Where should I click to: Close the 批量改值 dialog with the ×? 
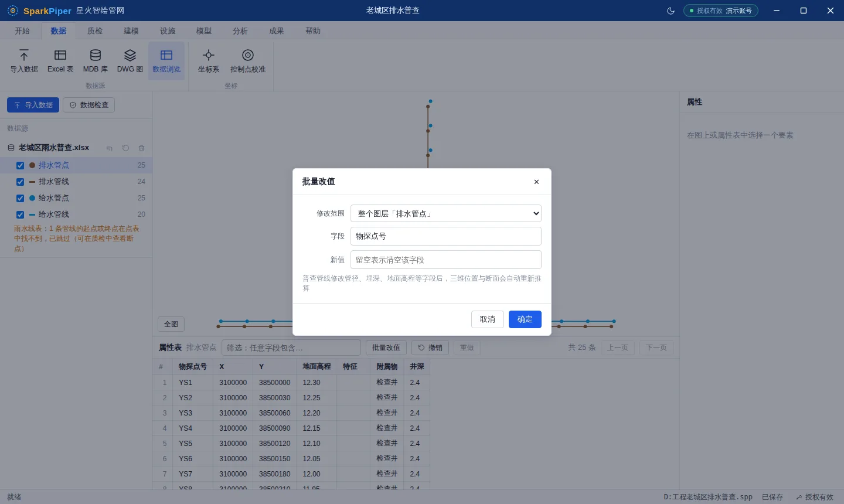pos(536,182)
